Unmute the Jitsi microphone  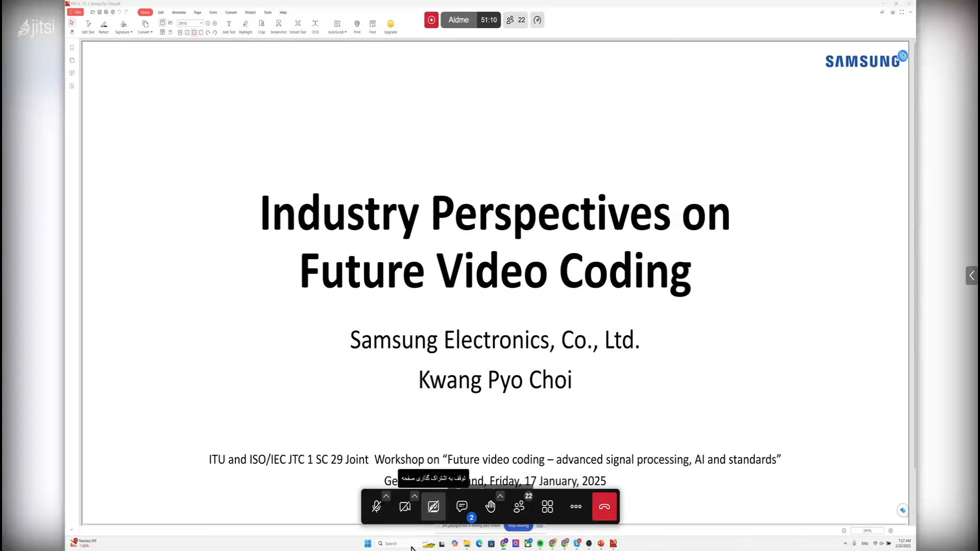click(377, 507)
